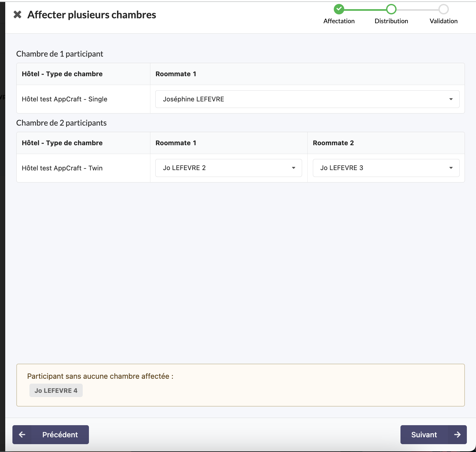Click the caret arrow beside Joséphine LEFEVRE
Viewport: 476px width, 452px height.
[451, 99]
